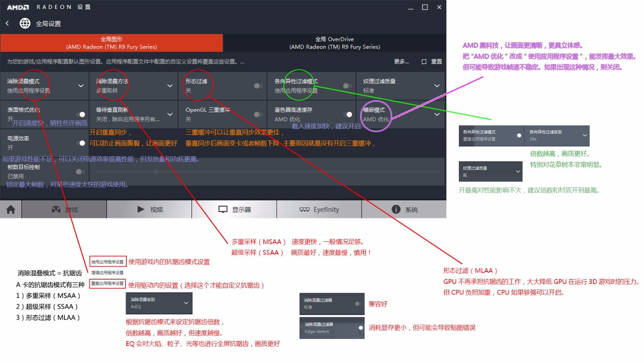Screen dimensions: 644x362
Task: Click the 视频 play icon in navigation bar
Action: (149, 209)
